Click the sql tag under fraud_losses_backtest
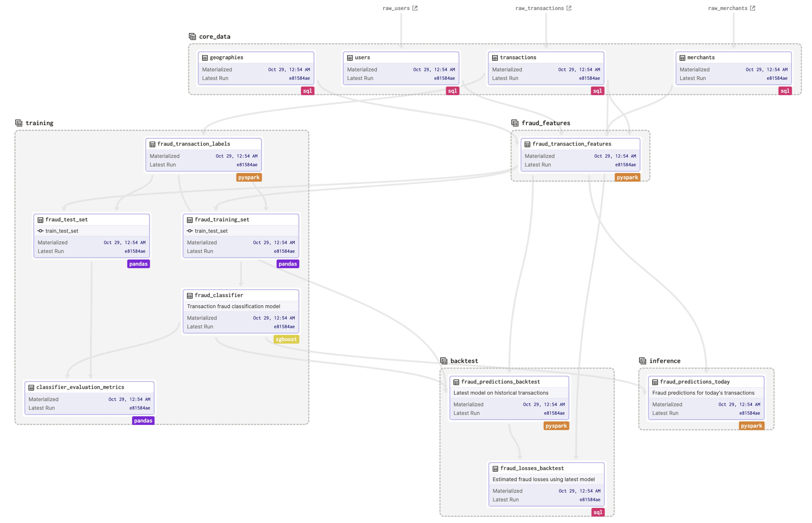The height and width of the screenshot is (523, 812). click(x=598, y=512)
